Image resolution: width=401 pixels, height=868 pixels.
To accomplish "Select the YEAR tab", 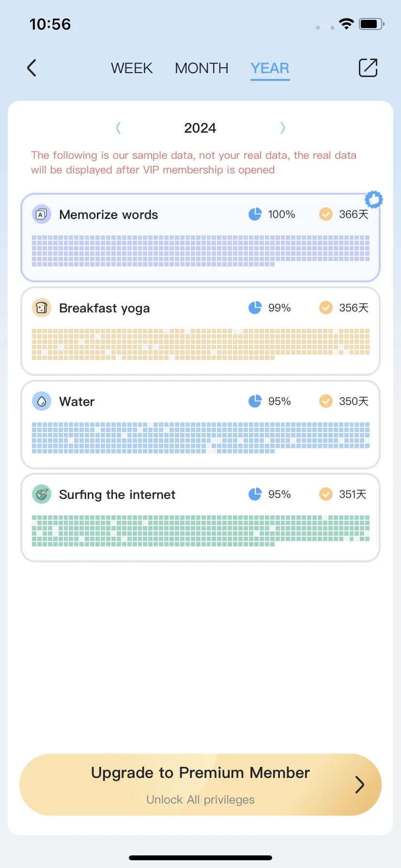I will click(x=270, y=68).
